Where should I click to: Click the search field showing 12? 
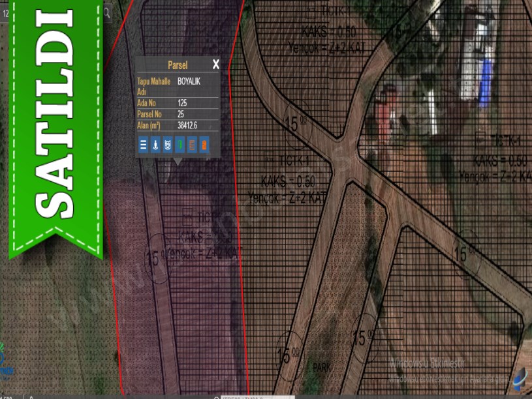(x=5, y=12)
